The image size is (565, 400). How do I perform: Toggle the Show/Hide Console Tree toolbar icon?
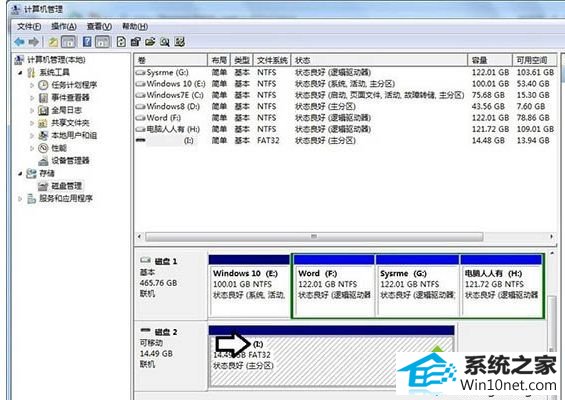click(68, 42)
